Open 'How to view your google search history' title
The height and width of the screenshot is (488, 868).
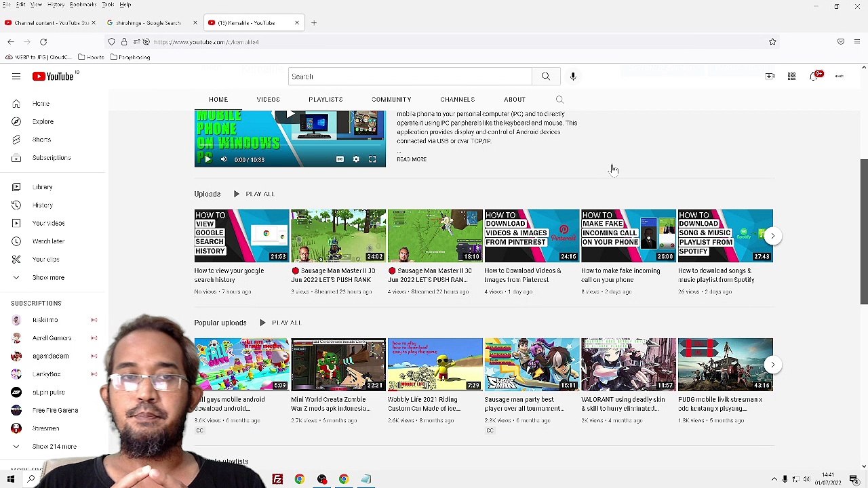pos(229,275)
